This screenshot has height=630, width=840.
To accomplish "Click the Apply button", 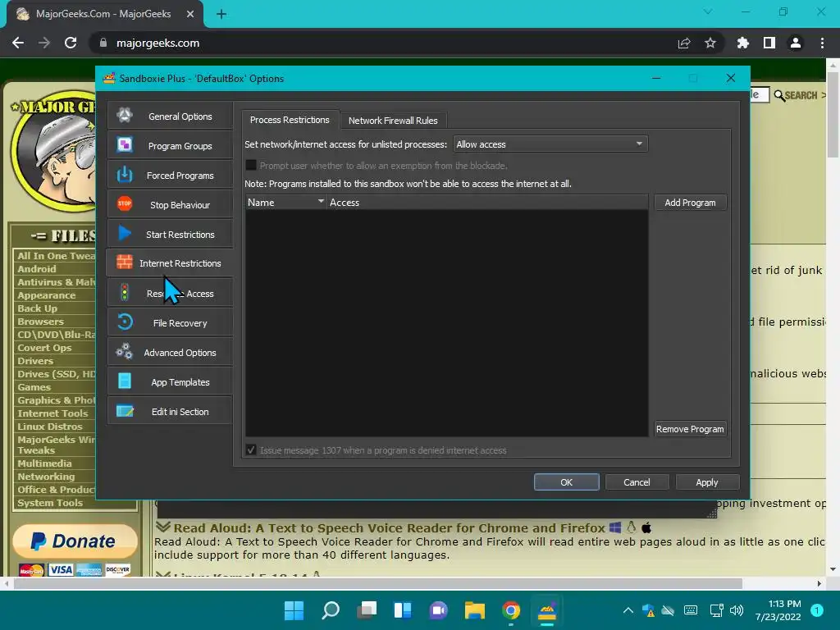I will click(706, 482).
